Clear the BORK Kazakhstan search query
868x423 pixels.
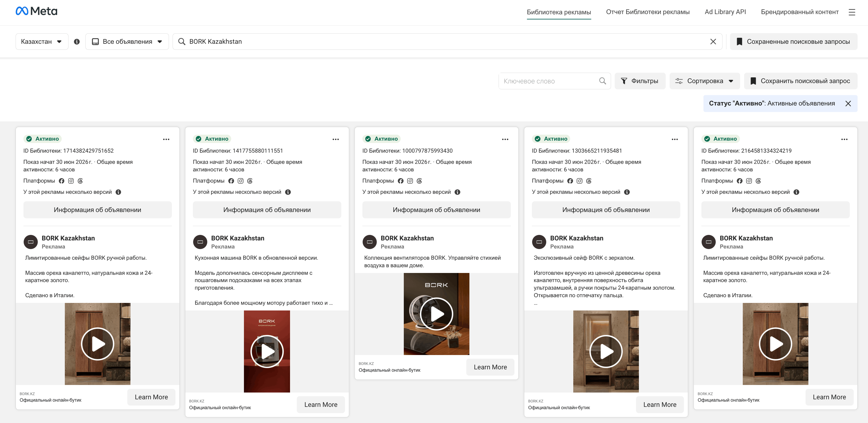click(x=713, y=41)
